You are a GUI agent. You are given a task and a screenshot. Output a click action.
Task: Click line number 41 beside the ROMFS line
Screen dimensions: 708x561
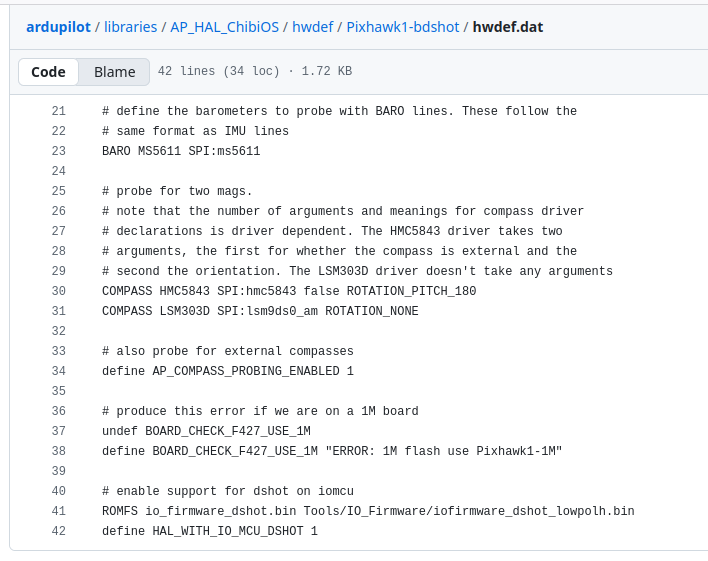click(58, 511)
